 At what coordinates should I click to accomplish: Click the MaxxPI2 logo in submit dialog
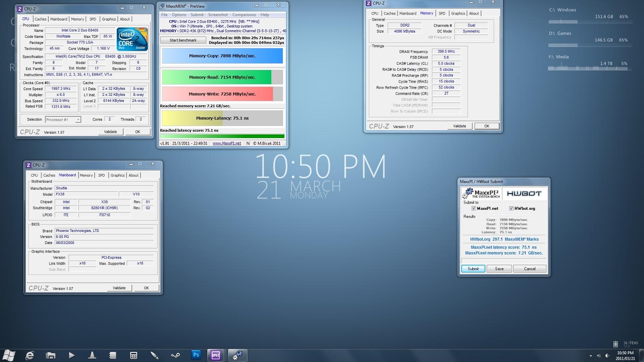click(481, 193)
